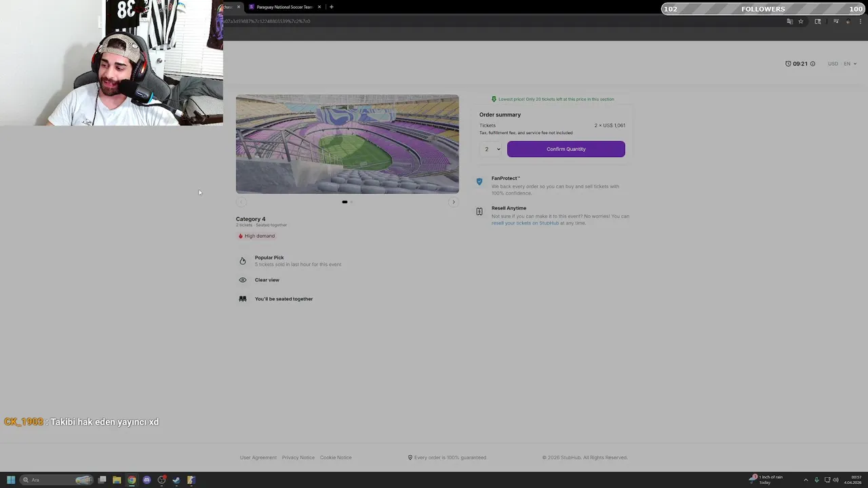Click the Windows taskbar search box
This screenshot has height=488, width=868.
[x=57, y=480]
